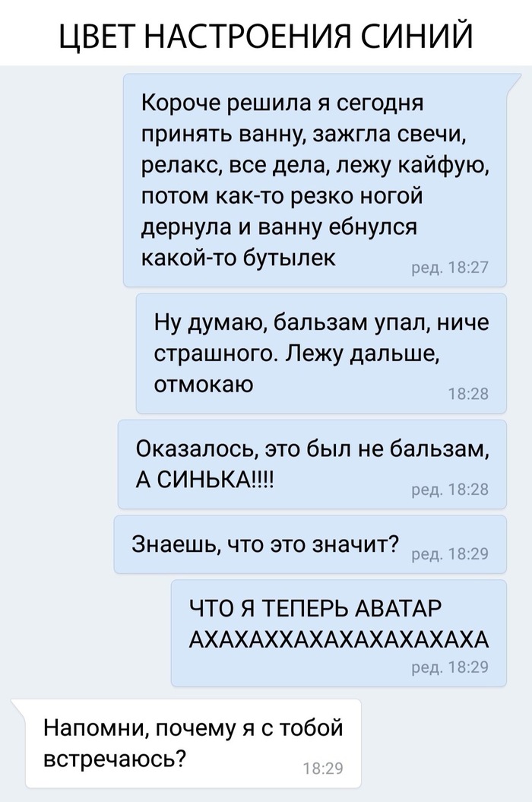Screen dimensions: 532x802
Task: Tap the 'ЧТО Я ТЕПЕРЬ АВАТАР' message bubble
Action: coord(339,632)
